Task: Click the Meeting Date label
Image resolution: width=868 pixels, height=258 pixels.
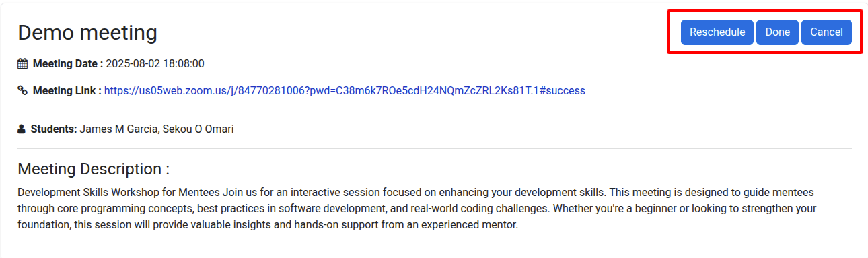Action: coord(68,64)
